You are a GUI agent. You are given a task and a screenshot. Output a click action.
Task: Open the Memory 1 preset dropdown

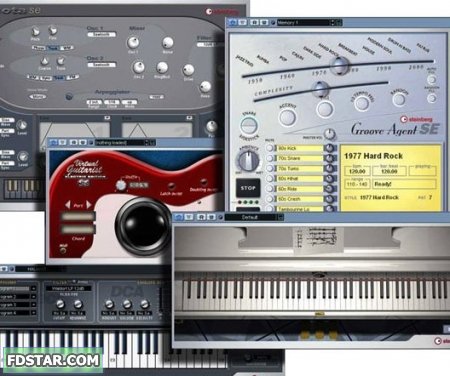[x=305, y=23]
